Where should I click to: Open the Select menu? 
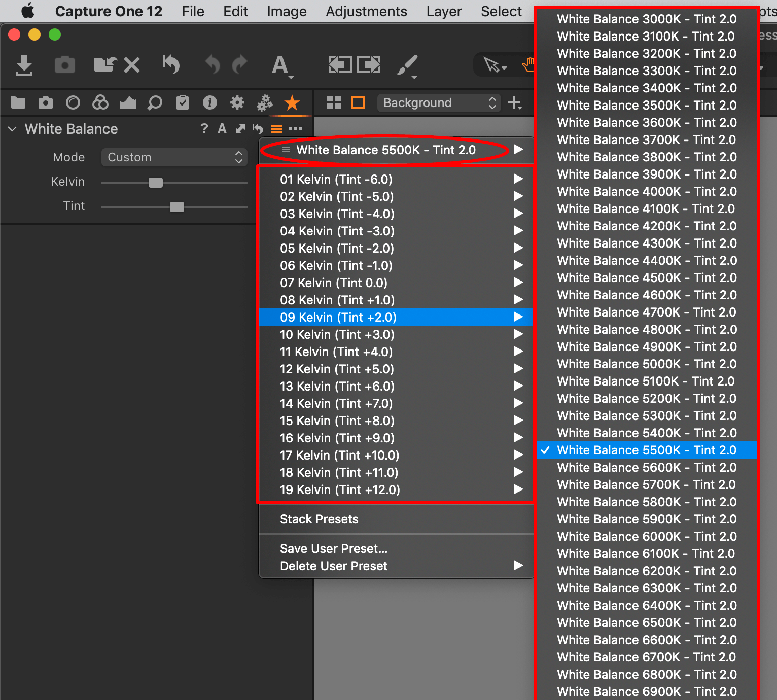point(501,11)
